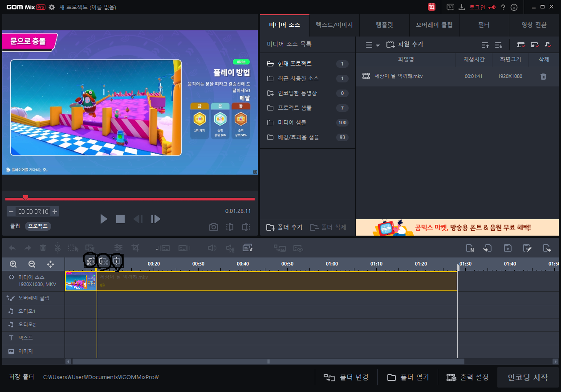The width and height of the screenshot is (561, 392).
Task: Open the 오버레이 클립 tab
Action: click(434, 25)
